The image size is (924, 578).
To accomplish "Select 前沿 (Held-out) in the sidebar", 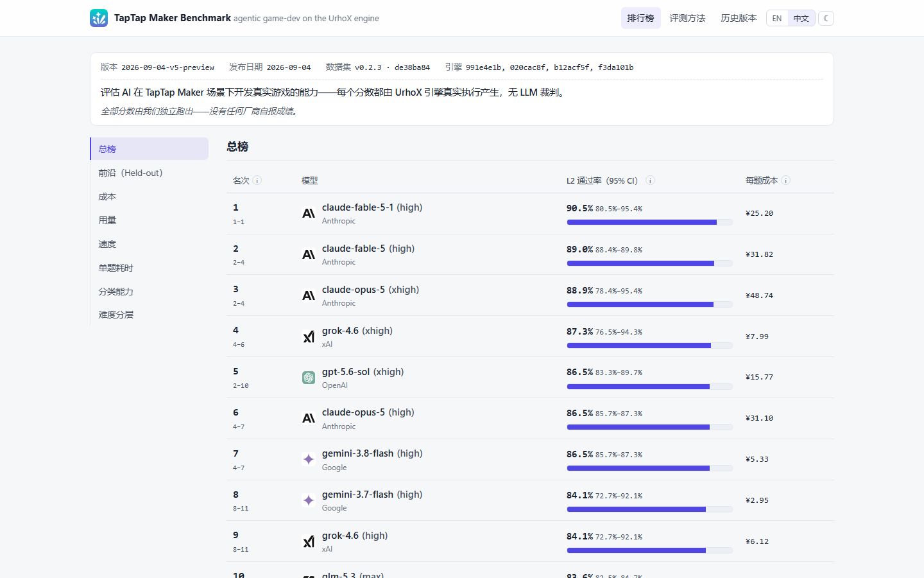I will point(149,173).
